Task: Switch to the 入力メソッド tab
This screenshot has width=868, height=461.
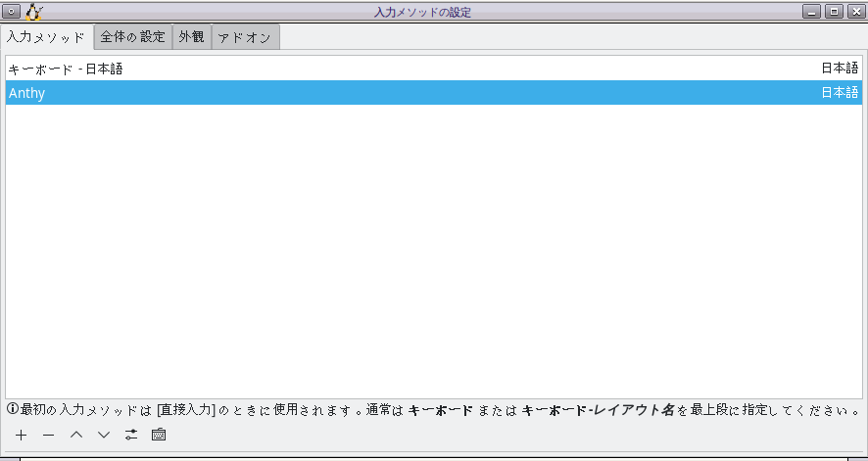Action: (46, 37)
